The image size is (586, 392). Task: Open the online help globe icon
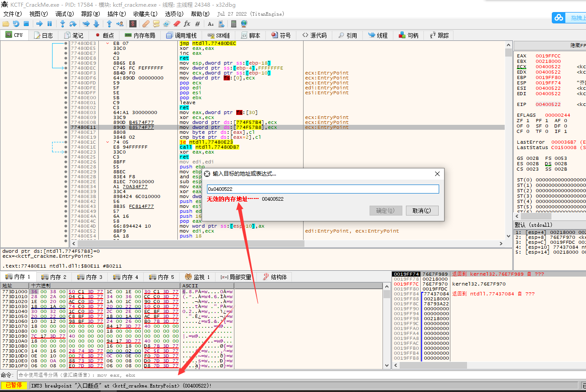point(244,23)
